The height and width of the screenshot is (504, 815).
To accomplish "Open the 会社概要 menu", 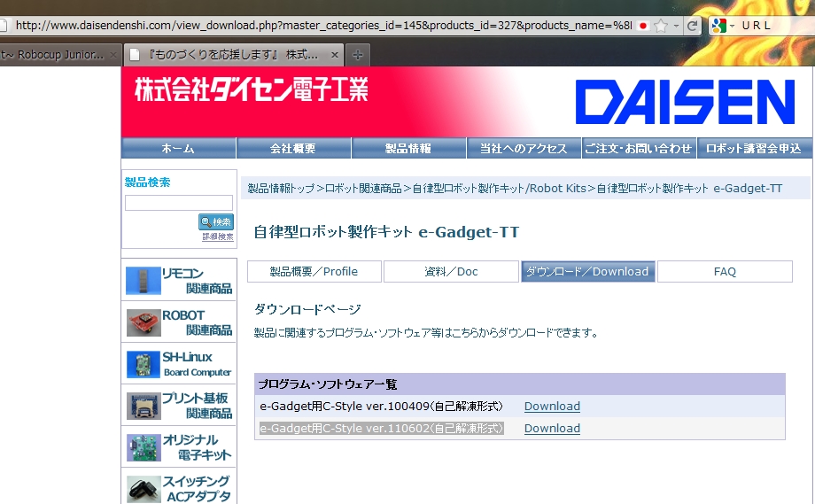I will pyautogui.click(x=293, y=148).
